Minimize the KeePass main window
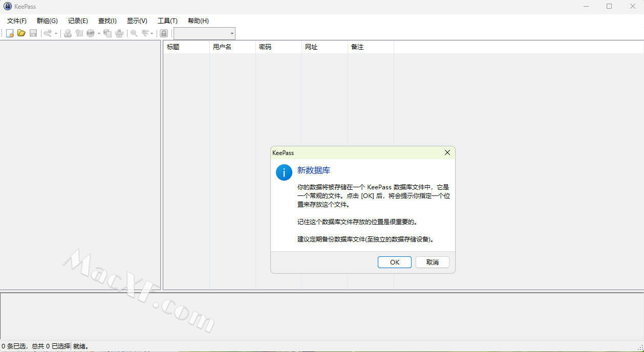Image resolution: width=644 pixels, height=352 pixels. click(x=586, y=6)
